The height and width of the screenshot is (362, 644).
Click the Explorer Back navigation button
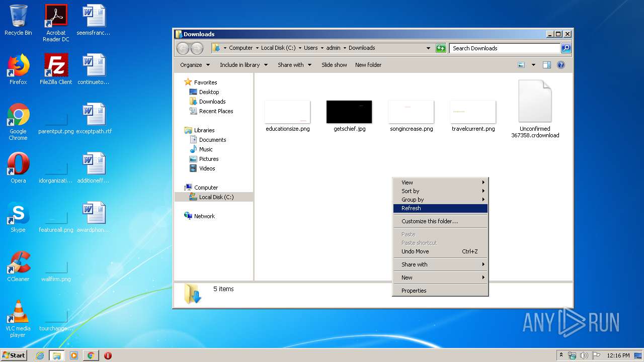pyautogui.click(x=183, y=48)
